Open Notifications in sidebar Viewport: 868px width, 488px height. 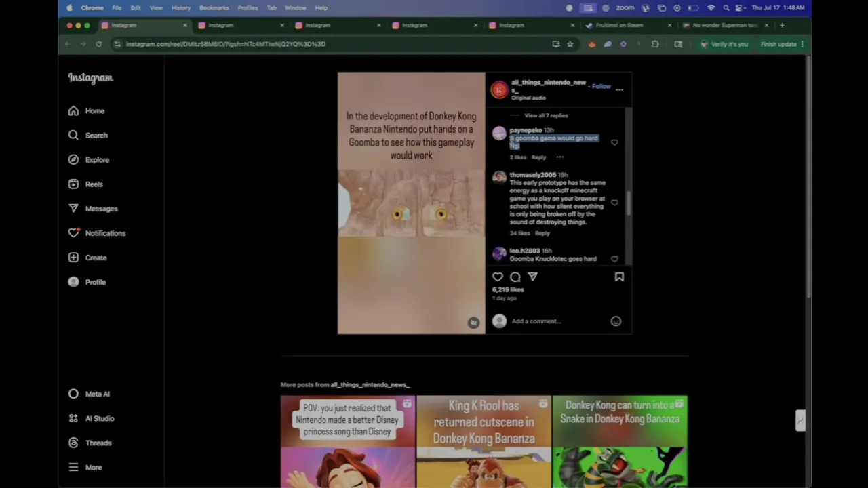coord(97,232)
